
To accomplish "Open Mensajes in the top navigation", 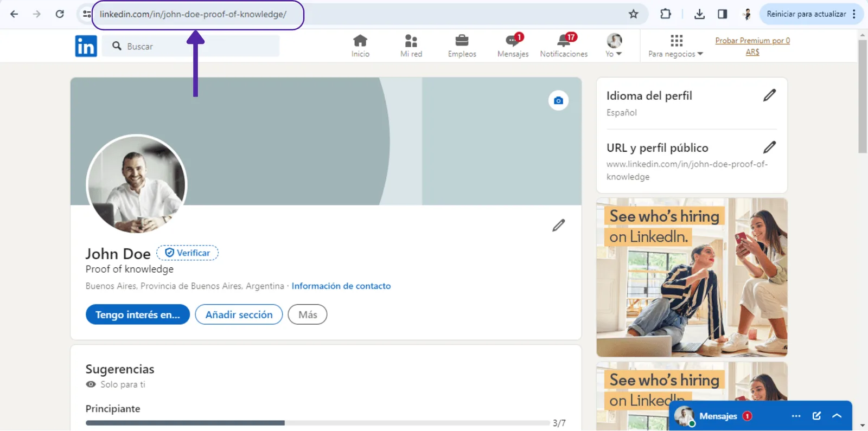I will [x=513, y=46].
